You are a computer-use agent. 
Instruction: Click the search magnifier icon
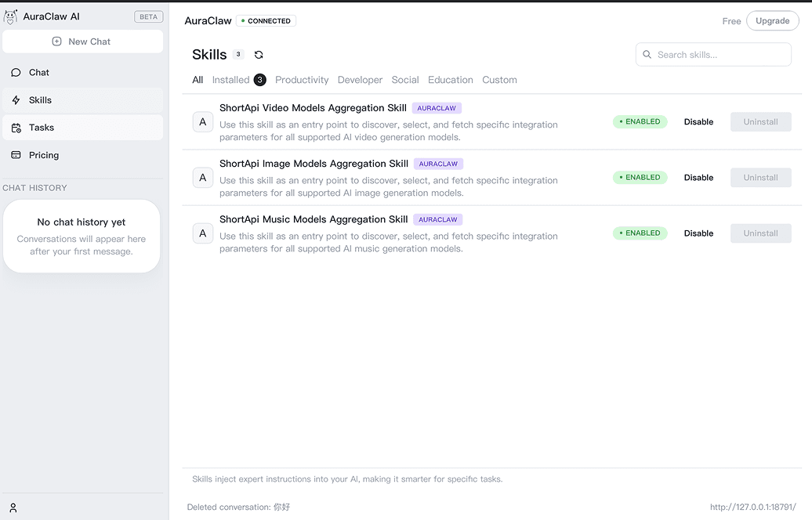(x=647, y=54)
